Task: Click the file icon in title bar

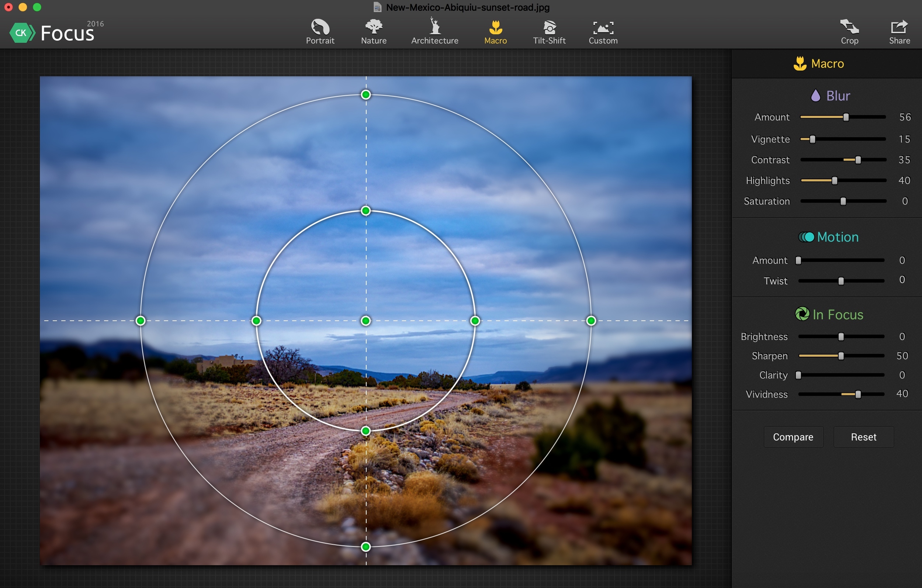Action: [377, 7]
